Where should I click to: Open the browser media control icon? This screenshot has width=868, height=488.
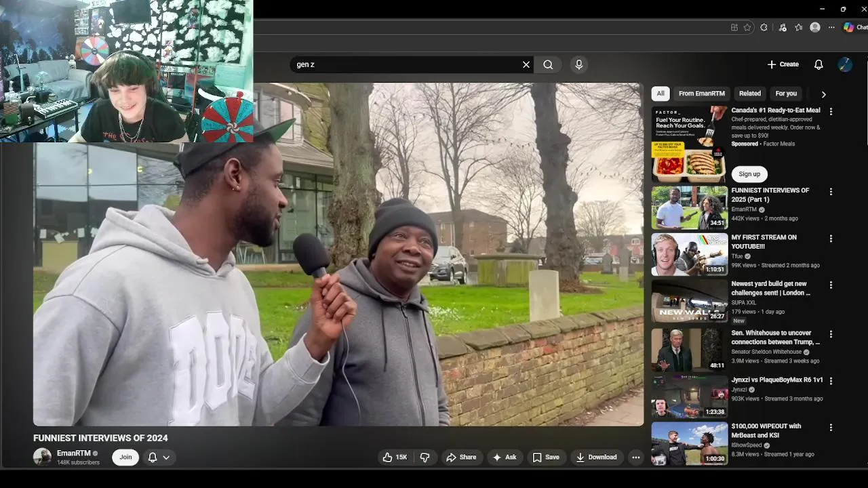(783, 27)
